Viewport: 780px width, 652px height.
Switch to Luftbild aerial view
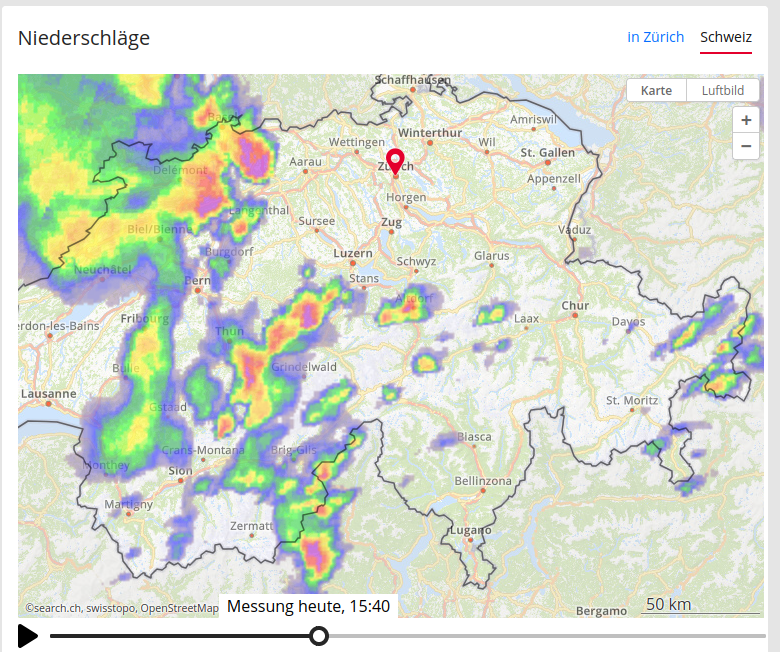(723, 91)
